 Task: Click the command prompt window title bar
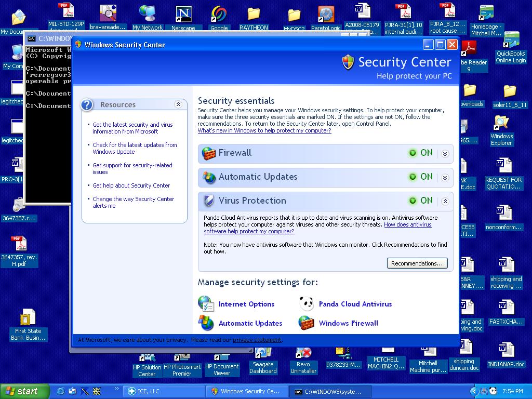point(48,38)
